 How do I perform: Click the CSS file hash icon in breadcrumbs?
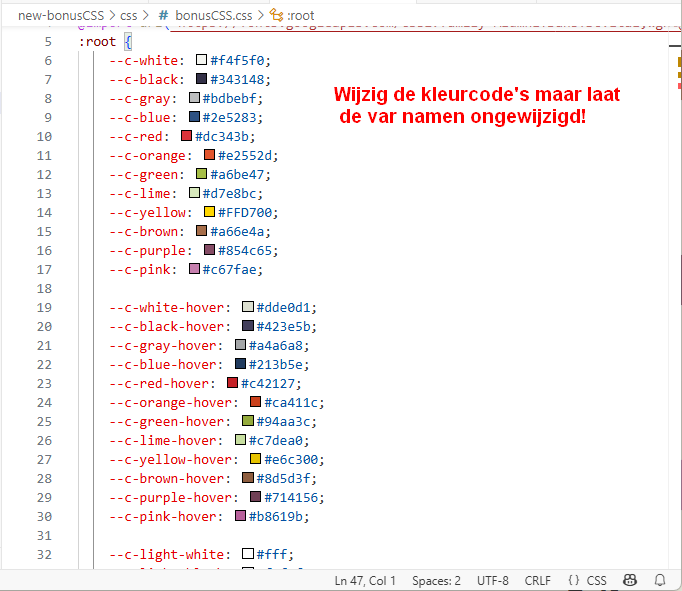pyautogui.click(x=163, y=16)
